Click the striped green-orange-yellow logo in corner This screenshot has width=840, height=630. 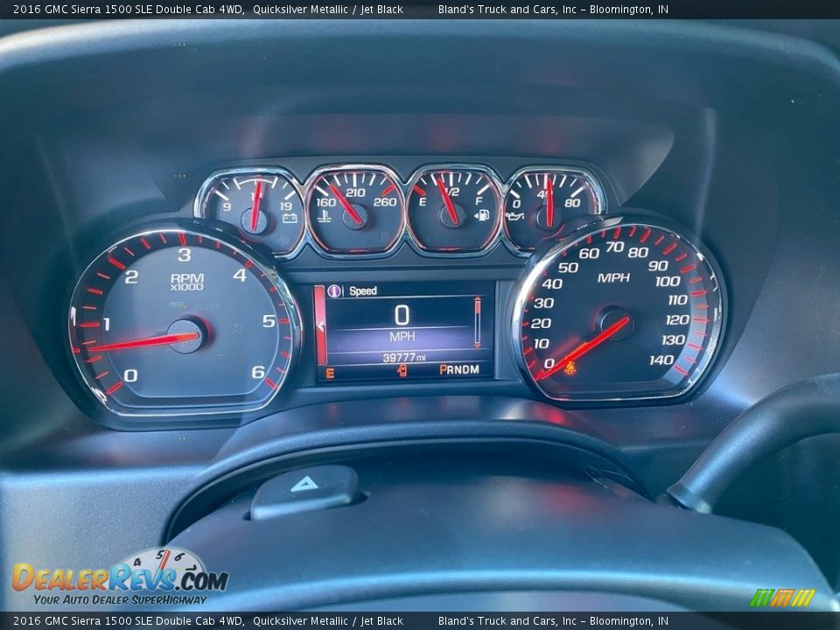(x=782, y=598)
